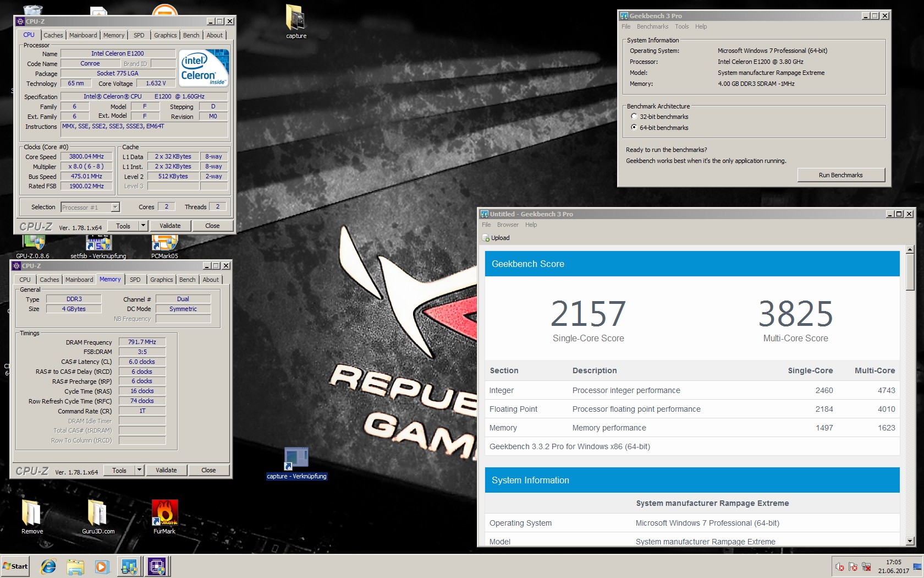
Task: Click the Integer row in Geekbench results
Action: (x=692, y=390)
